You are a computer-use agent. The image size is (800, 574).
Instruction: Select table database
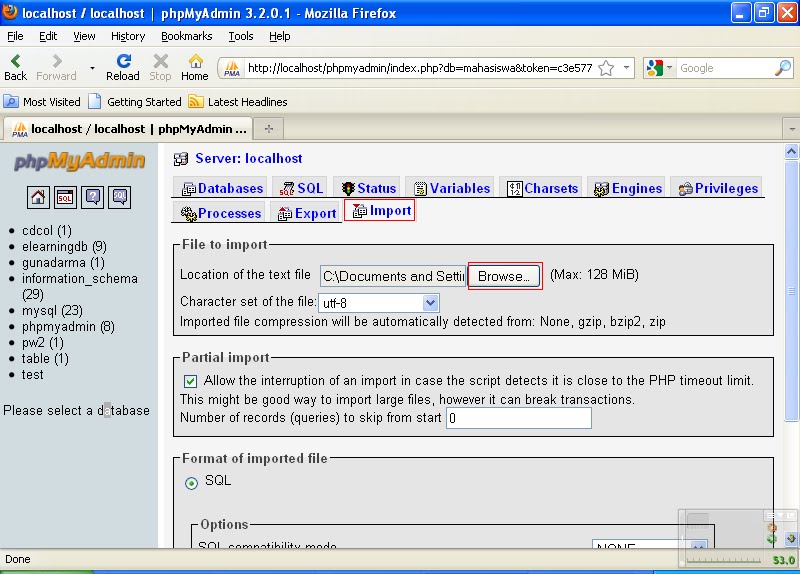[x=45, y=359]
